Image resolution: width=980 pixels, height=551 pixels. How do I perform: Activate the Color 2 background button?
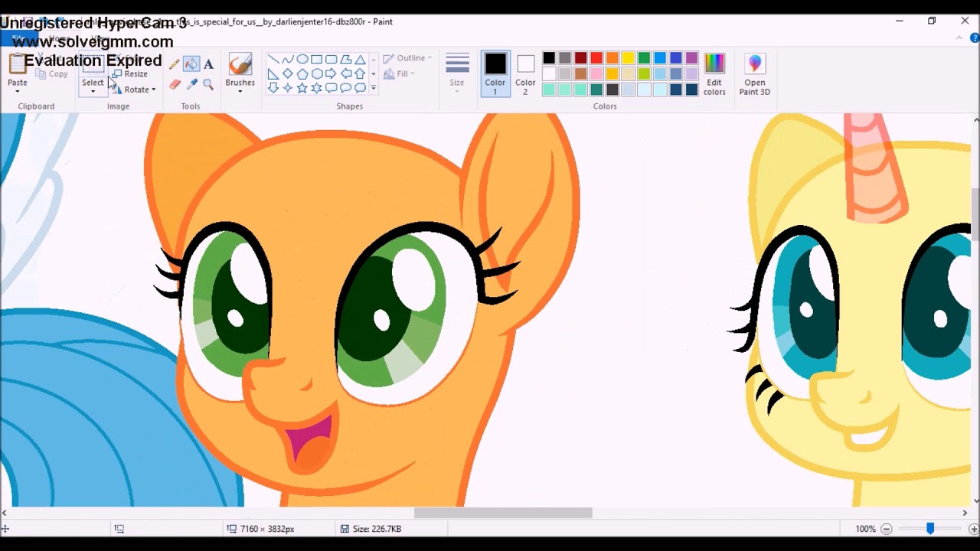click(x=525, y=73)
